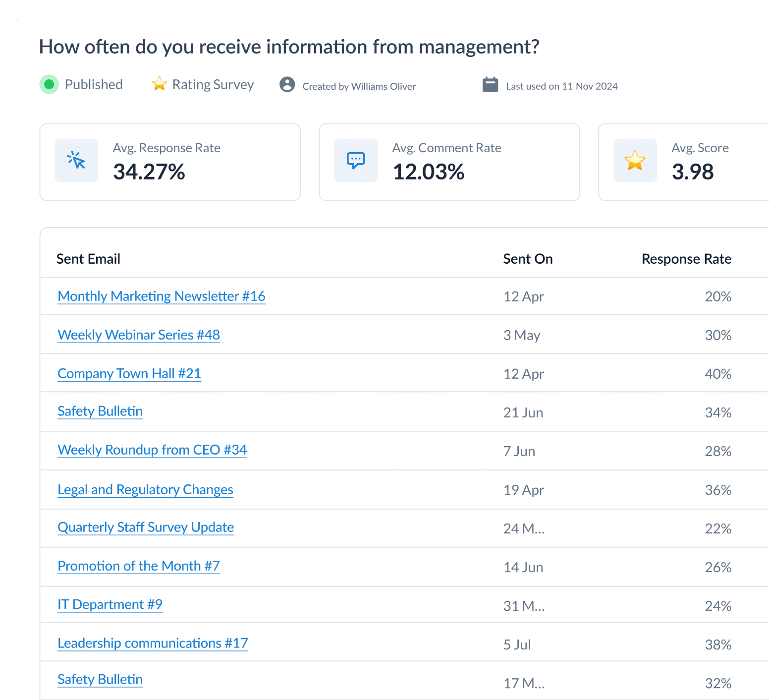Click the cursor icon in Avg. Response Rate card
The height and width of the screenshot is (700, 769).
tap(76, 160)
